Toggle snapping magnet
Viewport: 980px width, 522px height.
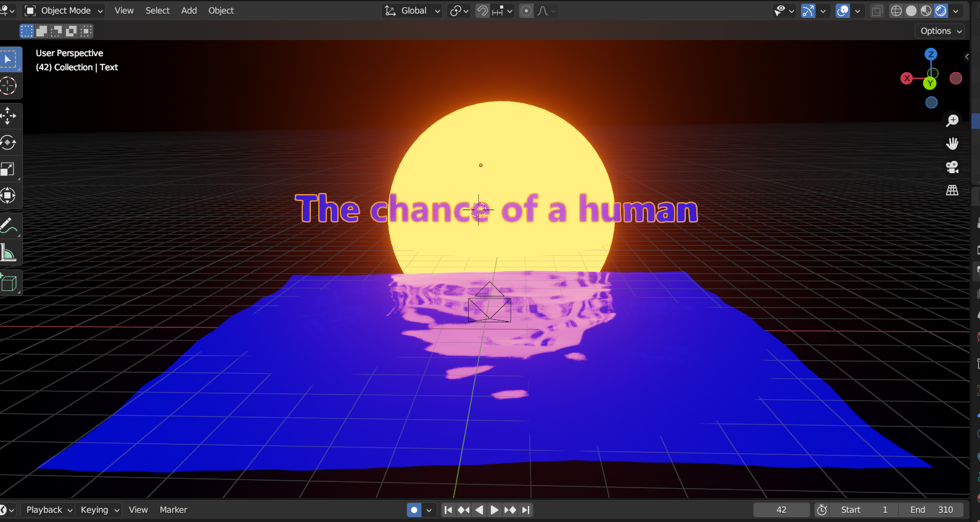point(482,10)
